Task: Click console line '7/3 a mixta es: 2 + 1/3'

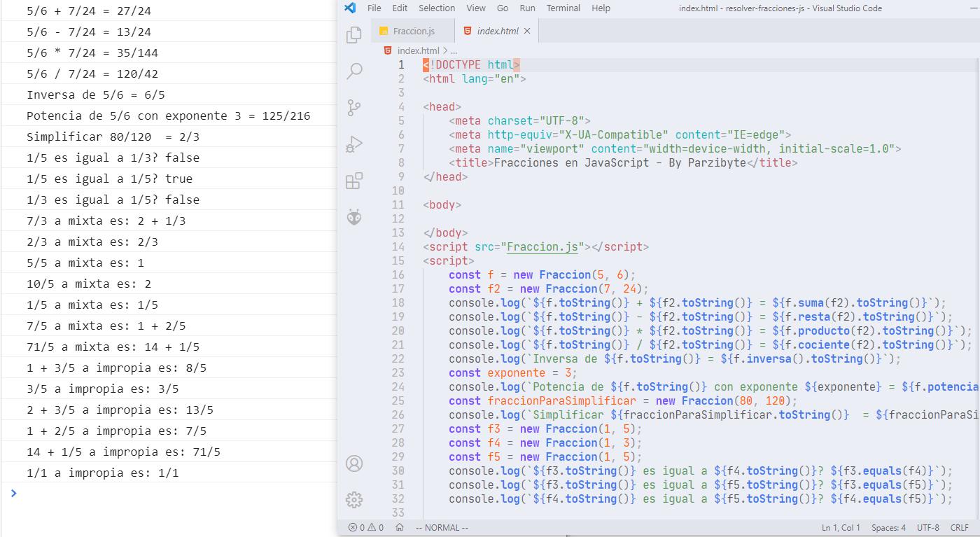Action: click(x=106, y=221)
